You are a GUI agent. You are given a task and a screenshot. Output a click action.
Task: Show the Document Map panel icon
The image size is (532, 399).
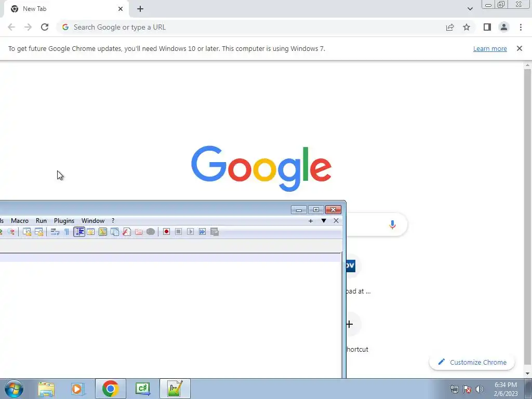click(x=103, y=232)
